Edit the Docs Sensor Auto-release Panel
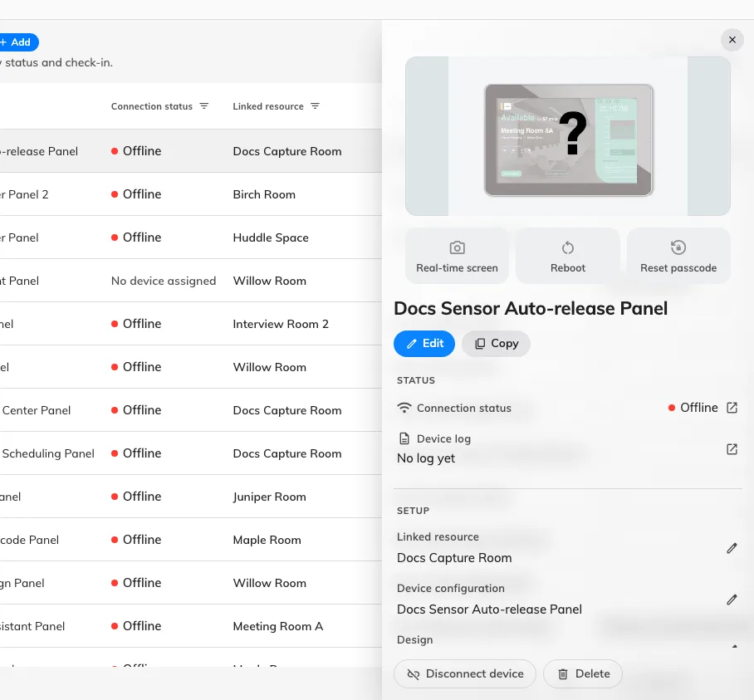The height and width of the screenshot is (700, 754). coord(424,343)
